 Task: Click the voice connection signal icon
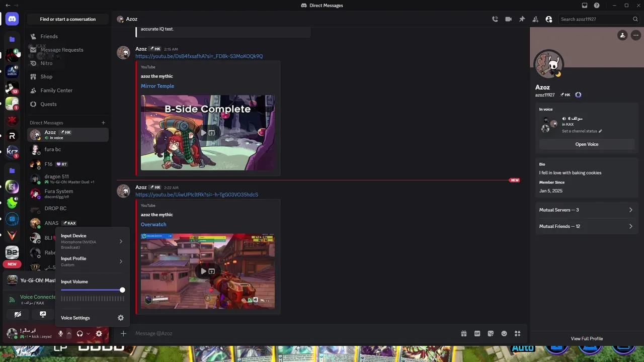click(x=12, y=300)
